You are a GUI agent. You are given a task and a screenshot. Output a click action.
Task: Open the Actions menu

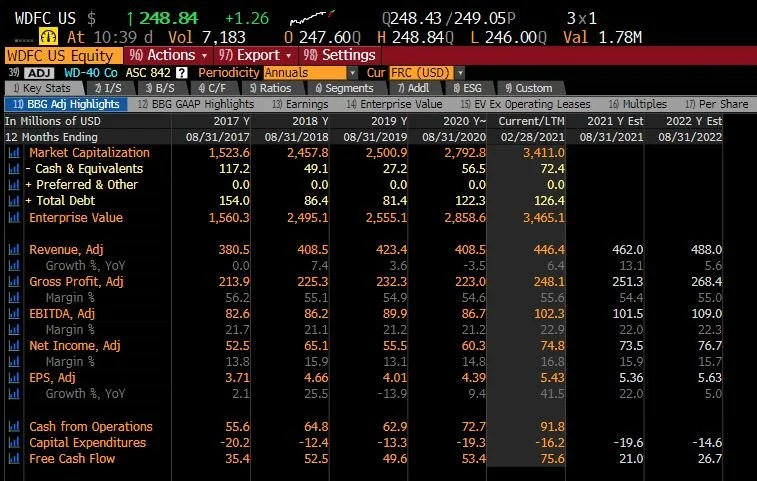[168, 56]
